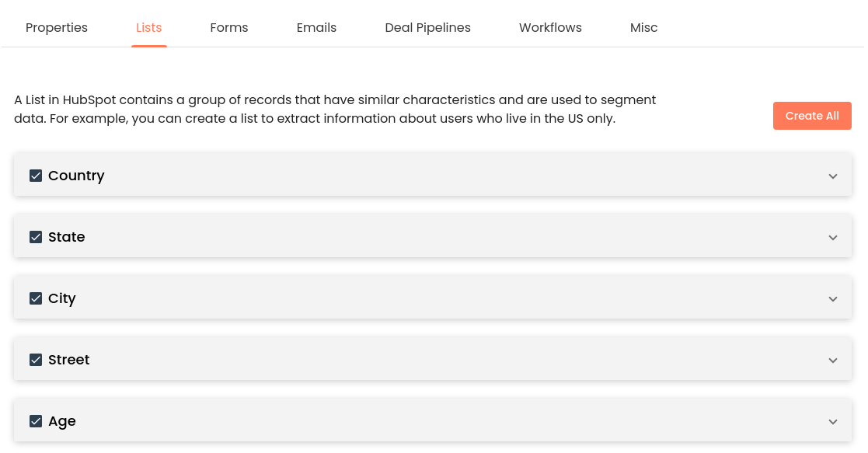Expand the State section chevron
This screenshot has width=868, height=453.
click(832, 236)
